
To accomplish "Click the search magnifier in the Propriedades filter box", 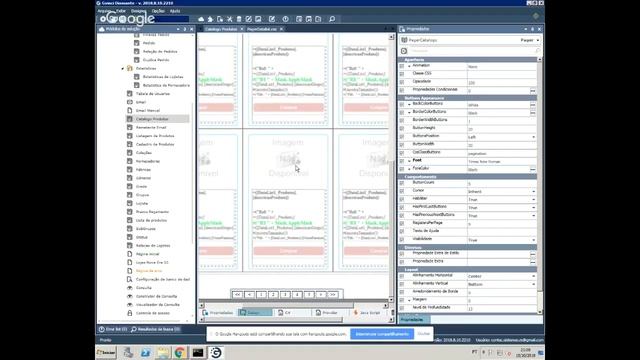I will (x=537, y=51).
